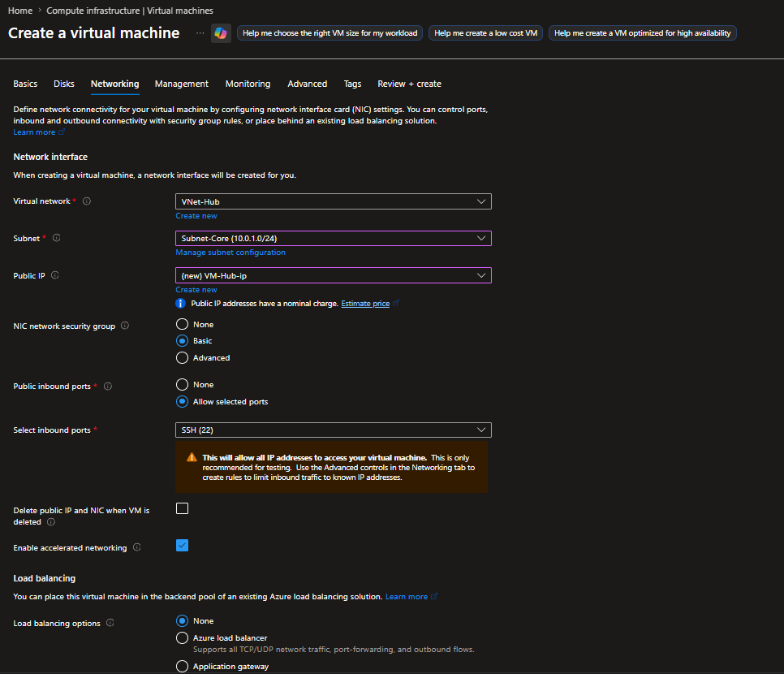The width and height of the screenshot is (784, 674).
Task: Click the blue info icon on public IP notice
Action: (x=180, y=303)
